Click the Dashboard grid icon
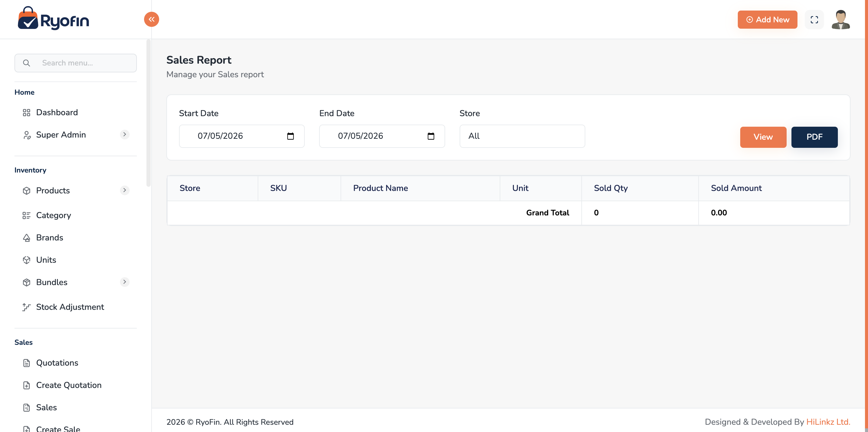 (x=27, y=113)
